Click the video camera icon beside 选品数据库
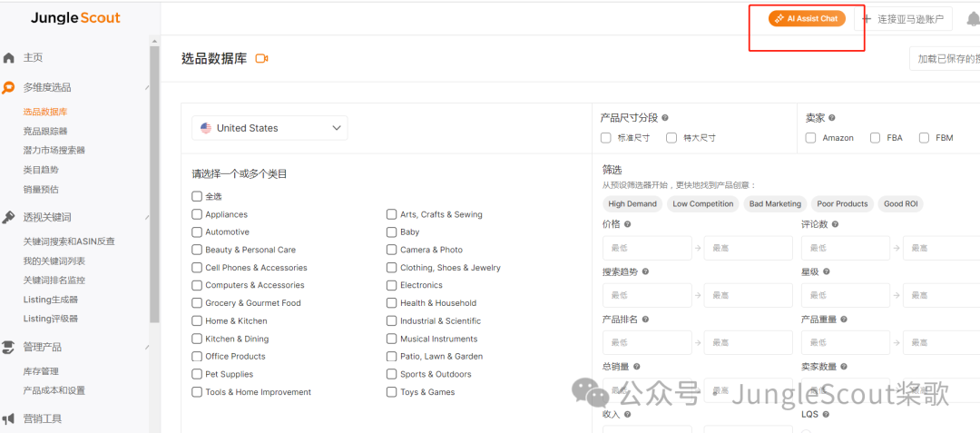The width and height of the screenshot is (980, 433). (262, 59)
